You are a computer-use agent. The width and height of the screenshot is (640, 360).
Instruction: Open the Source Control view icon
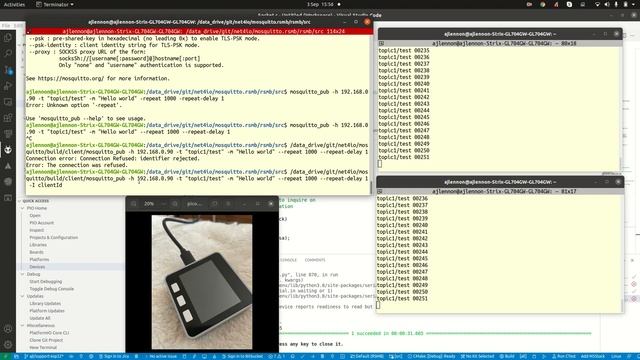click(x=8, y=70)
